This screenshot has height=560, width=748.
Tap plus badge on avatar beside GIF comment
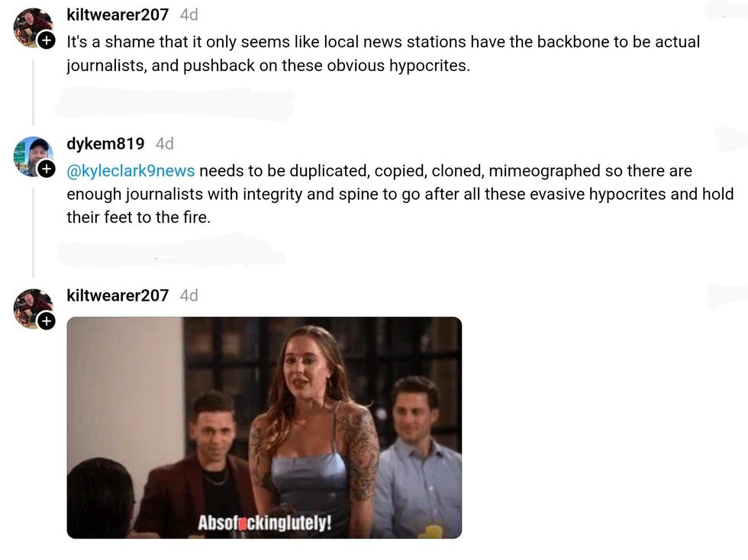pyautogui.click(x=47, y=321)
